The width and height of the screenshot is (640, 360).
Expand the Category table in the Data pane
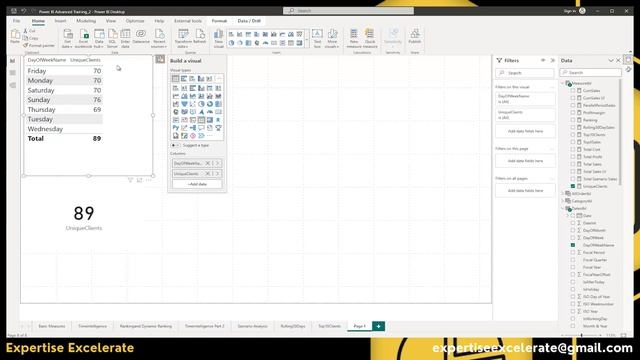point(563,201)
